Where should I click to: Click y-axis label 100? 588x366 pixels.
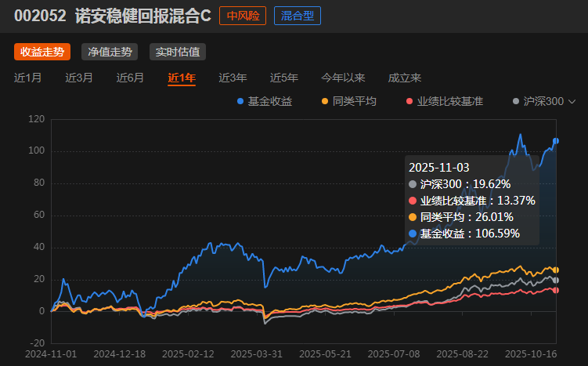36,150
